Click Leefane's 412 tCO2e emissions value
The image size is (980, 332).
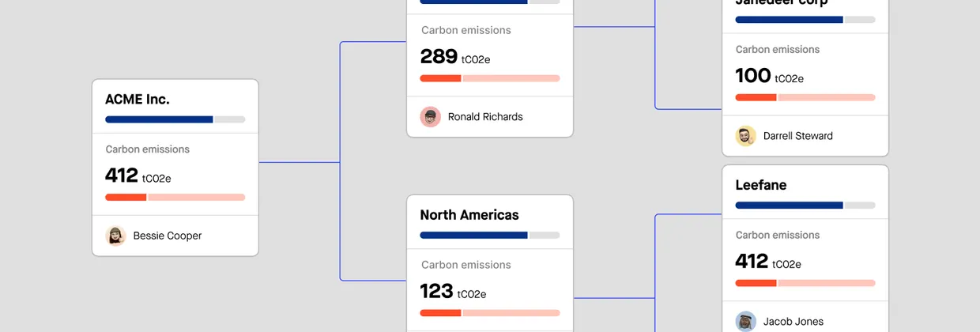(x=768, y=262)
